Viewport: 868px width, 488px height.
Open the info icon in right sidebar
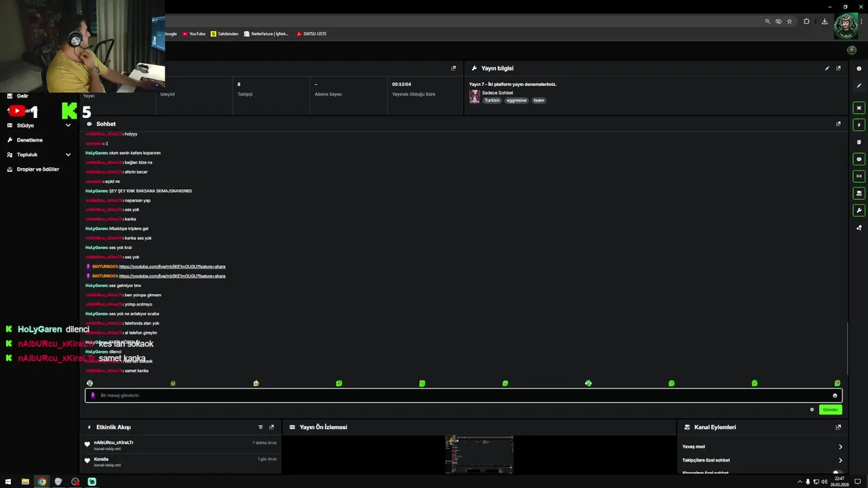[x=859, y=68]
